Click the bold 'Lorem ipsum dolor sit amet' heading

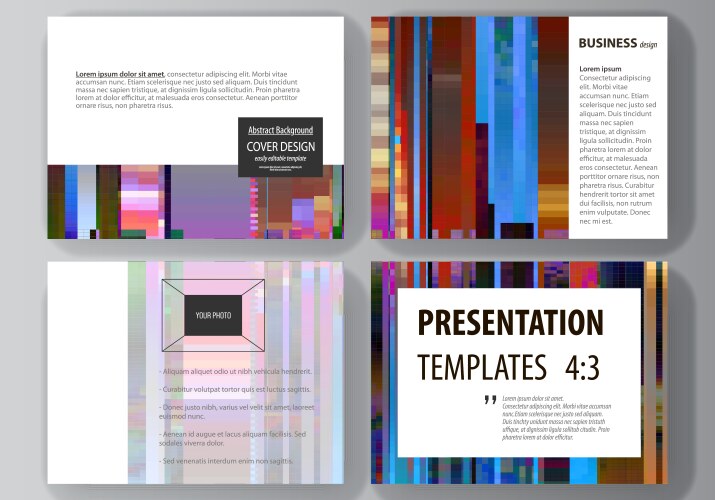[120, 74]
